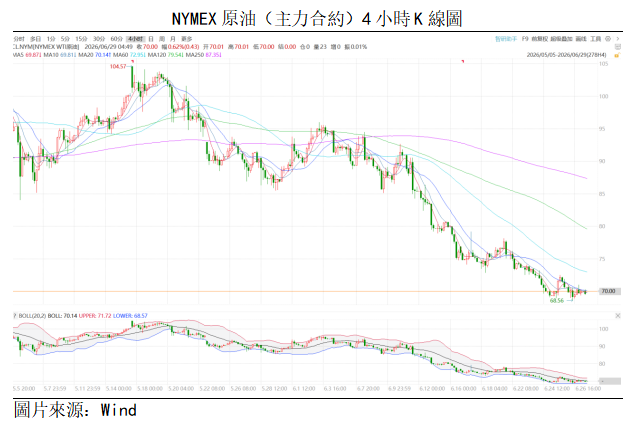The width and height of the screenshot is (638, 430).
Task: Switch to the 周 weekly K-line tab
Action: point(162,39)
